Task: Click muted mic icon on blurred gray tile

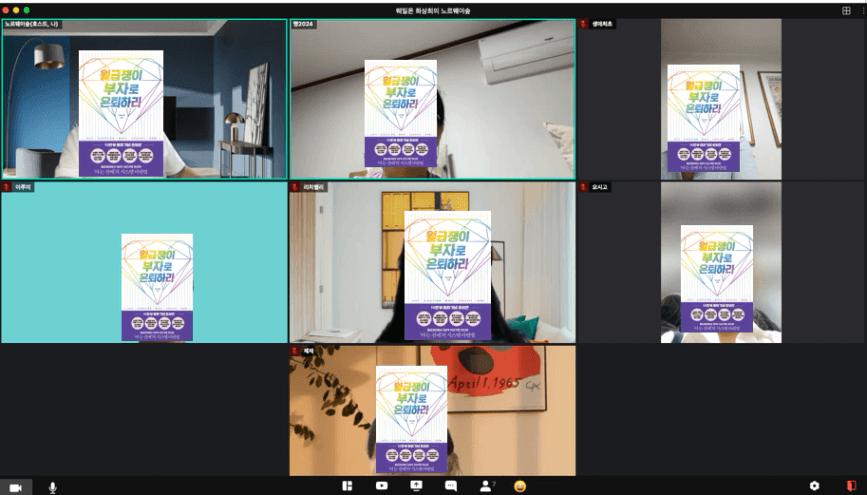Action: 584,187
